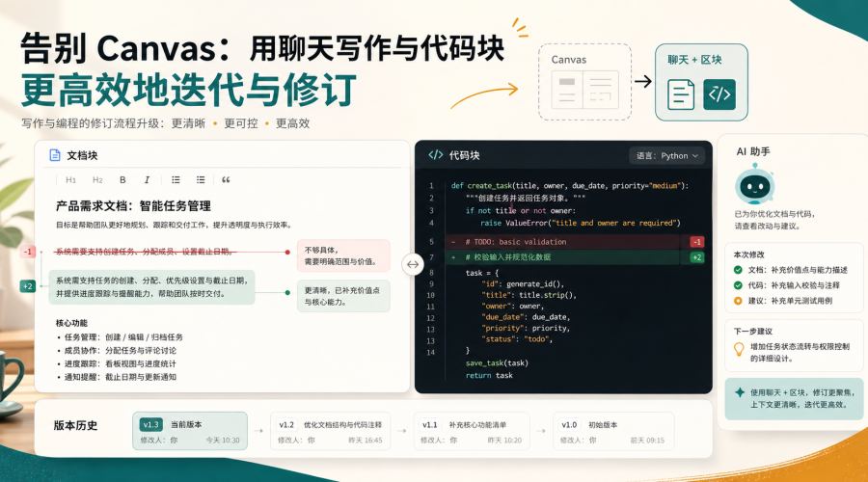Insert bulleted list in document block

pyautogui.click(x=176, y=180)
